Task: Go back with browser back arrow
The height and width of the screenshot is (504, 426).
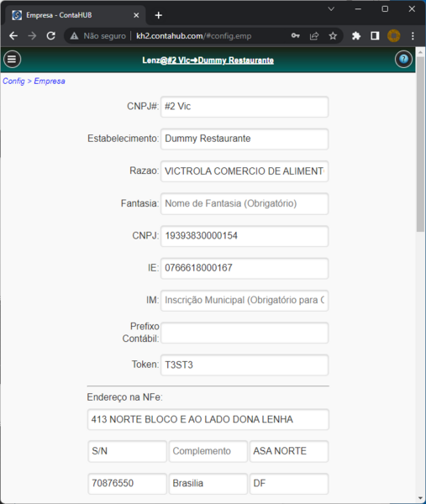Action: tap(13, 35)
